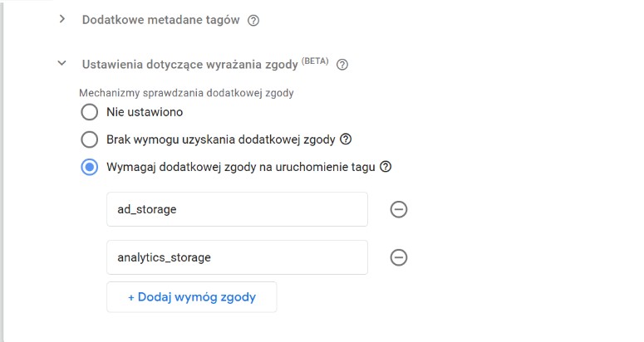Screen dimensions: 644x342
Task: Click the Ustawienia dotyczące wyrażania zgody heading
Action: pyautogui.click(x=189, y=64)
